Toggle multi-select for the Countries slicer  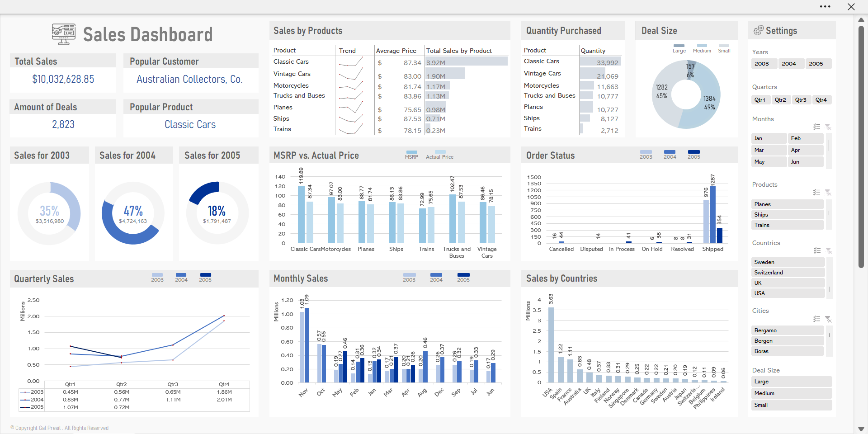tap(816, 251)
